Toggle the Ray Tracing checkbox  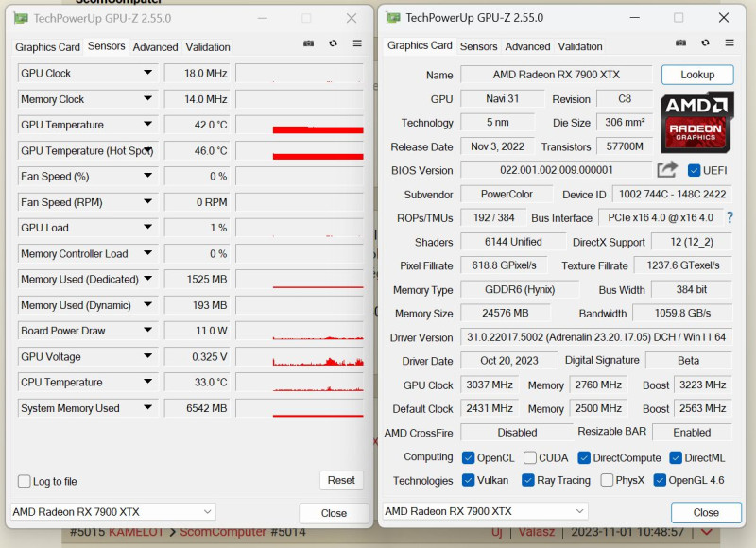(528, 480)
